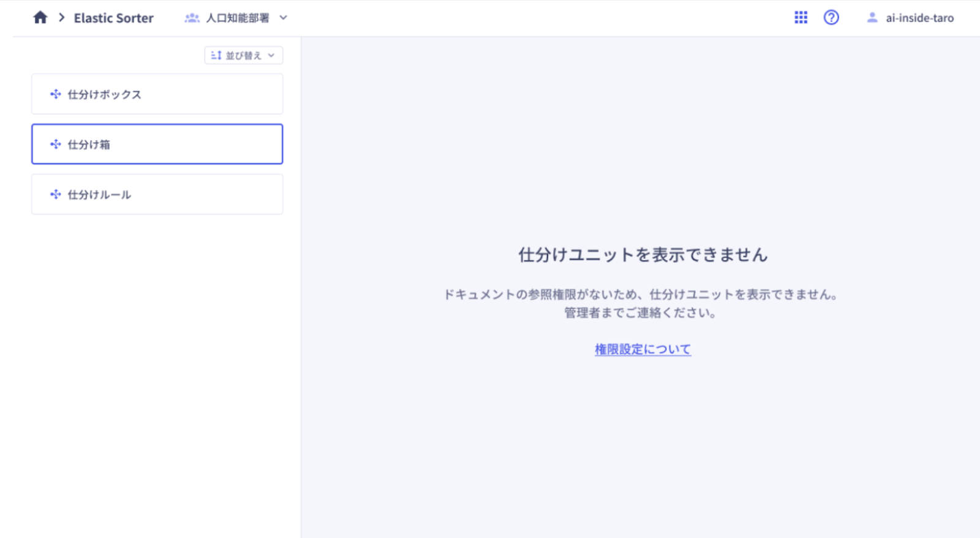Click the user avatar icon
This screenshot has height=538, width=980.
(x=872, y=18)
